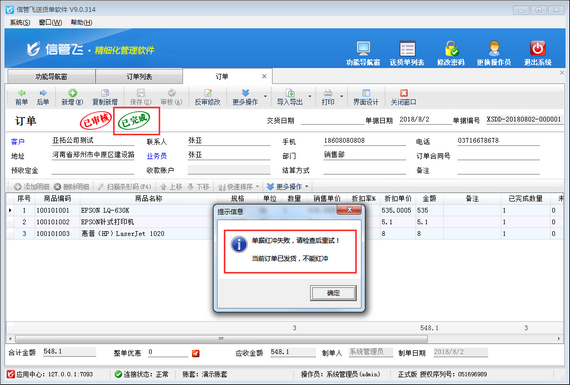Image resolution: width=570 pixels, height=385 pixels.
Task: Click the 反审修改 toolbar icon
Action: click(x=208, y=93)
